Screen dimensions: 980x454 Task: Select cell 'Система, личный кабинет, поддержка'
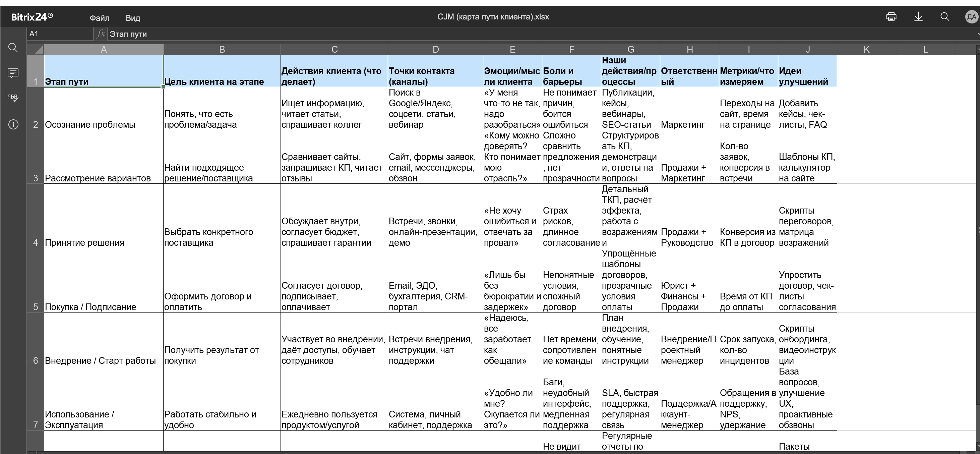pos(436,398)
